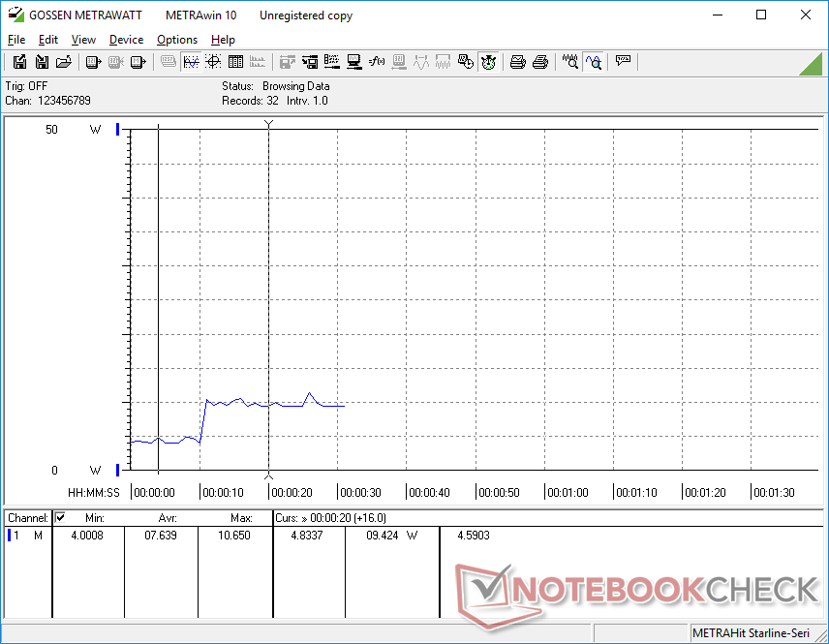Click the multimeter memory (M) read icon
The image size is (829, 644).
[138, 62]
